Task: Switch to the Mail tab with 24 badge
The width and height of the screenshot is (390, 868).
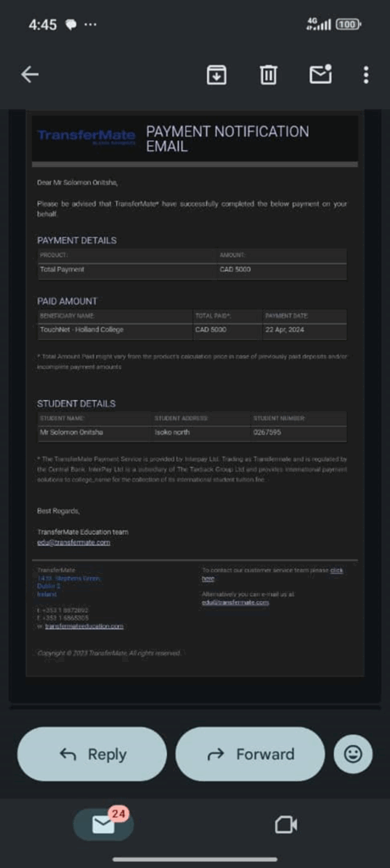Action: pos(103,824)
